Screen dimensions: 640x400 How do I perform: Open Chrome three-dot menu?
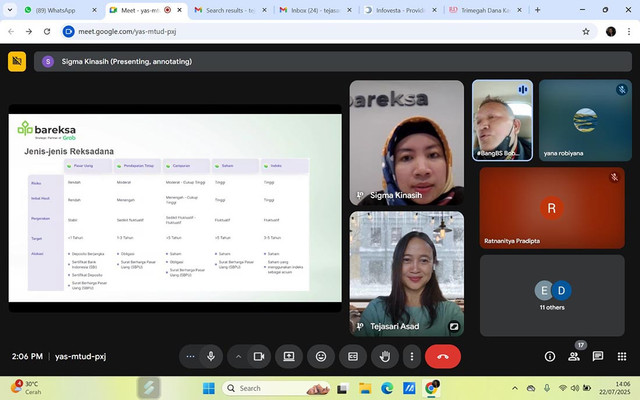629,31
